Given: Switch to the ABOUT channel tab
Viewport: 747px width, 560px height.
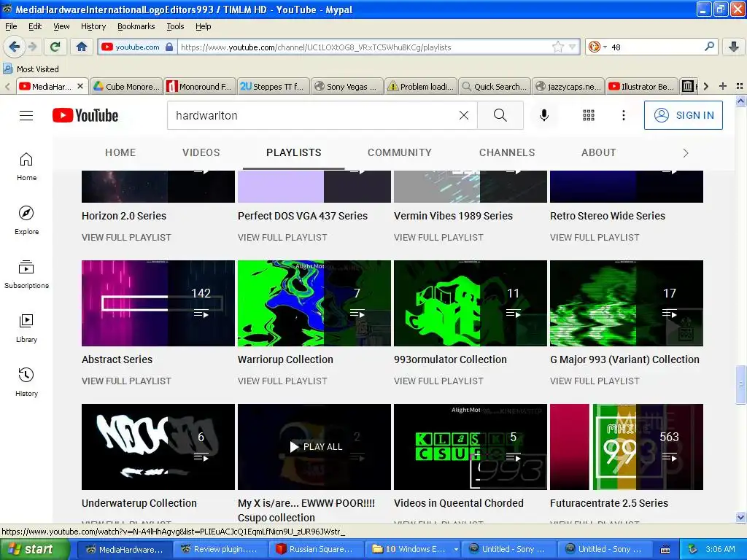Looking at the screenshot, I should click(598, 152).
